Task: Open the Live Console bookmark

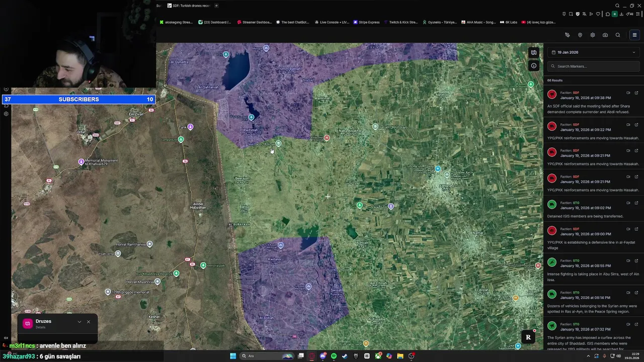Action: 332,22
